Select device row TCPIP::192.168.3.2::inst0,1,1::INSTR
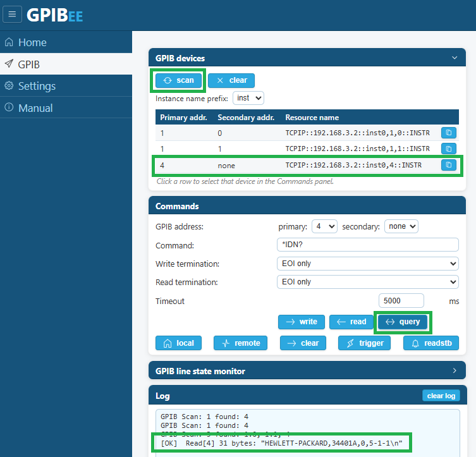The height and width of the screenshot is (457, 476). coord(307,149)
